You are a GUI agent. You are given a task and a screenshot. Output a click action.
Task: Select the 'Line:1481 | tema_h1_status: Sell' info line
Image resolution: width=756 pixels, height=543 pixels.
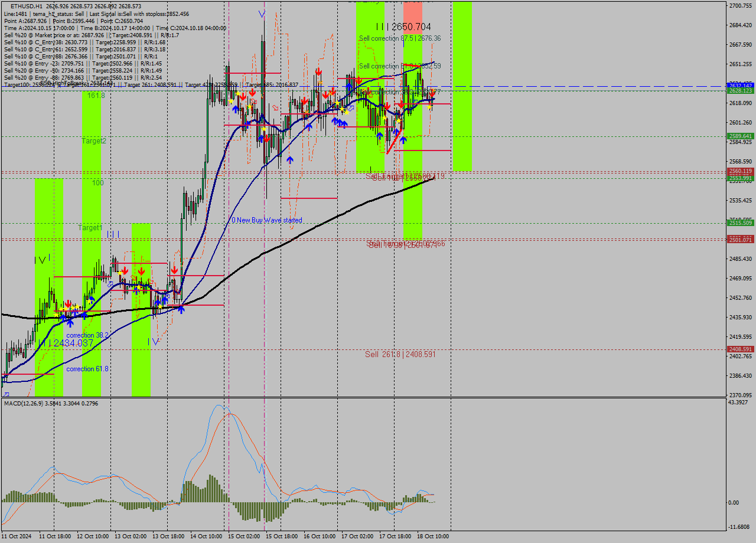97,14
